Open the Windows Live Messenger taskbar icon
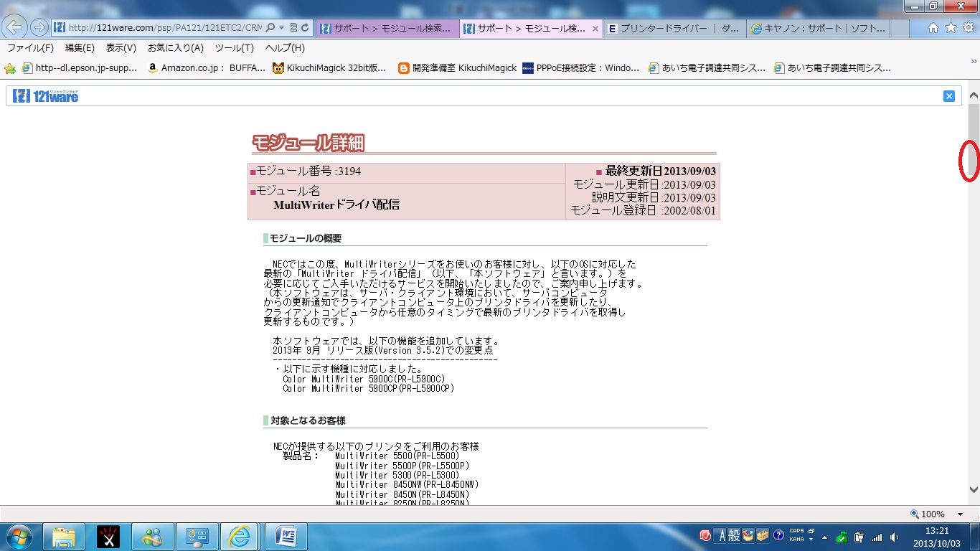This screenshot has width=980, height=551. click(x=153, y=536)
